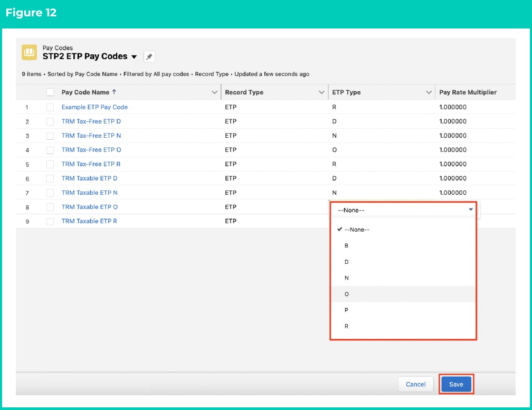Screen dimensions: 532x410
Task: Click ETP Type cell N for TRM Tax-Free ETP N
Action: 334,136
